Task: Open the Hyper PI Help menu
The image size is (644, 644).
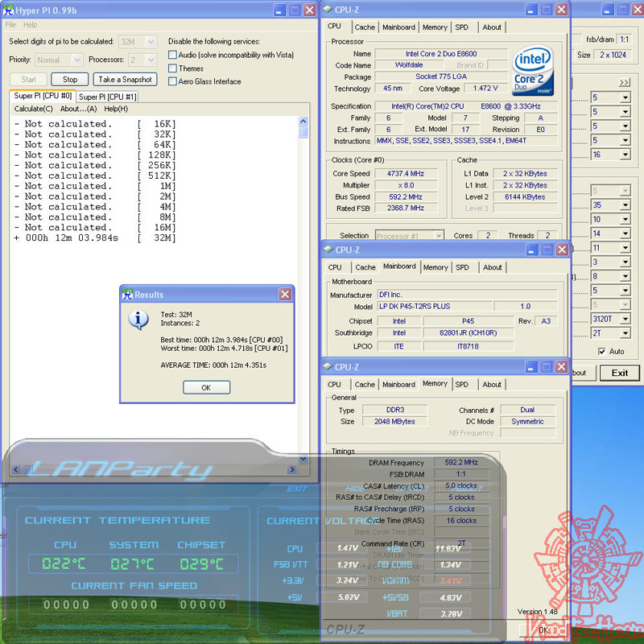Action: click(30, 25)
